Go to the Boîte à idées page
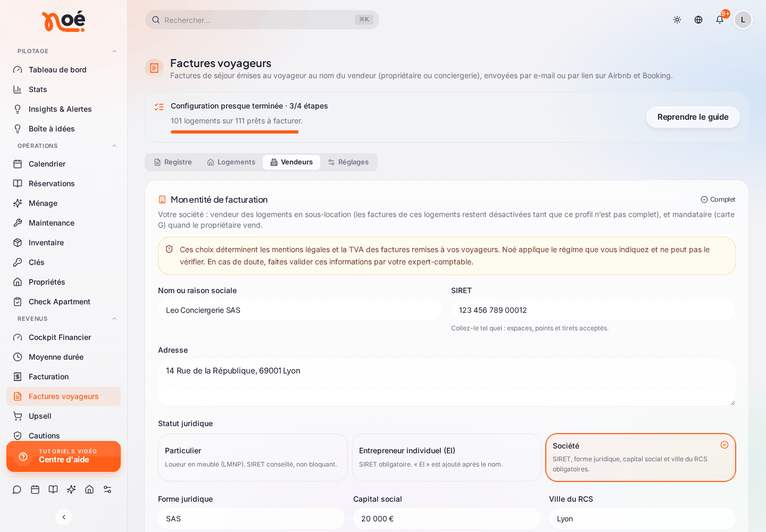 pyautogui.click(x=63, y=129)
